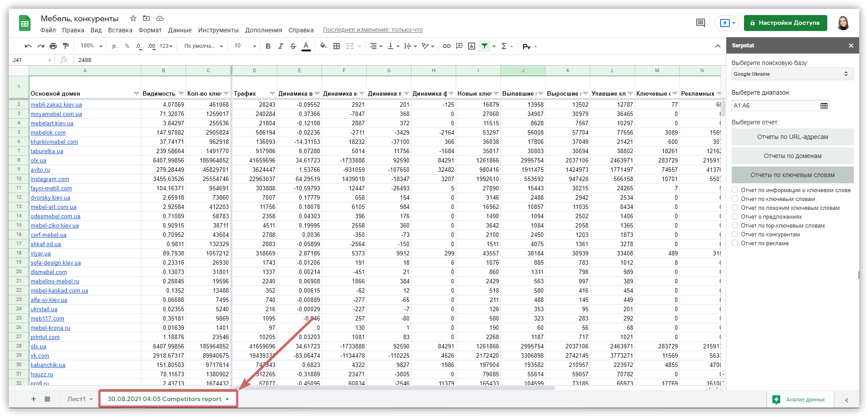Open horizontal align options
The image size is (868, 417).
pos(376,46)
